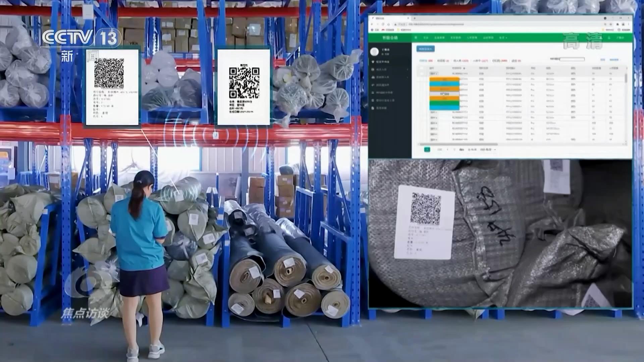Open the green bar menu item with the dropdown arrow
The image size is (644, 362).
pyautogui.click(x=503, y=38)
